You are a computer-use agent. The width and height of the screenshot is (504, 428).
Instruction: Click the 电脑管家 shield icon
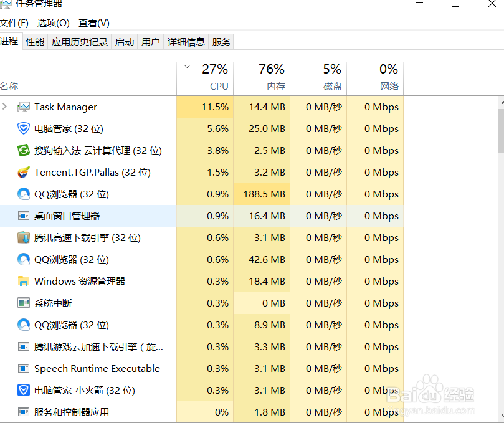(x=24, y=128)
